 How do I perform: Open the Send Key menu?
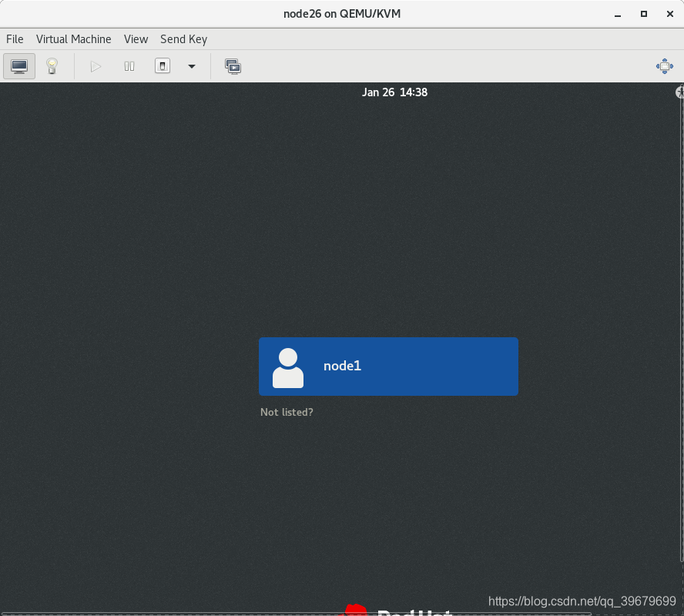pyautogui.click(x=183, y=39)
